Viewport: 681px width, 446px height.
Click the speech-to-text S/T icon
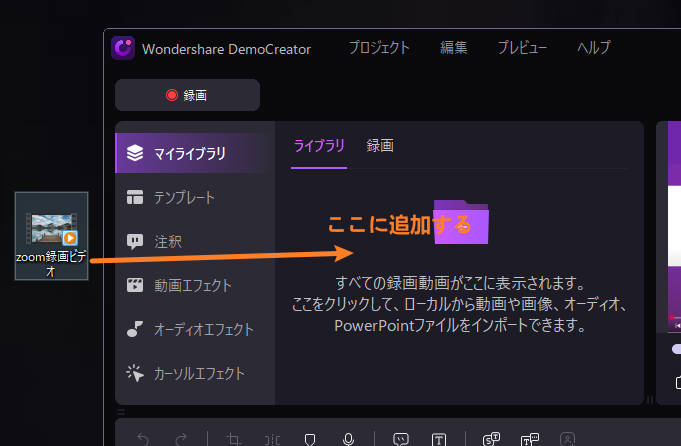tap(491, 439)
